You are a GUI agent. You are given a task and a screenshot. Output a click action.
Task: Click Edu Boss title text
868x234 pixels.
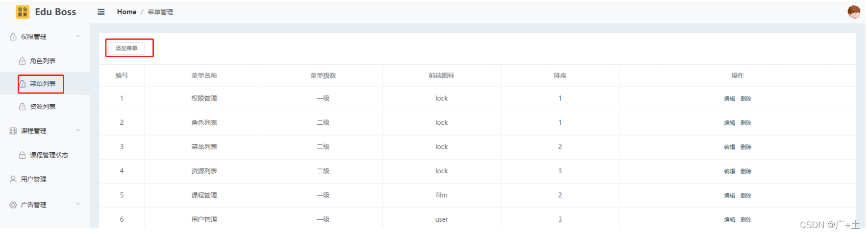click(x=55, y=12)
